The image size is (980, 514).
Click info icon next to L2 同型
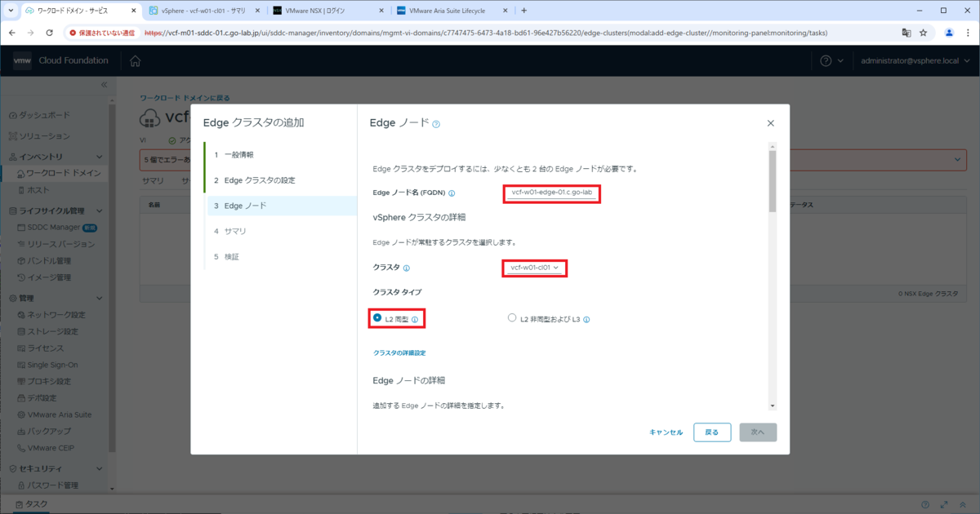415,320
